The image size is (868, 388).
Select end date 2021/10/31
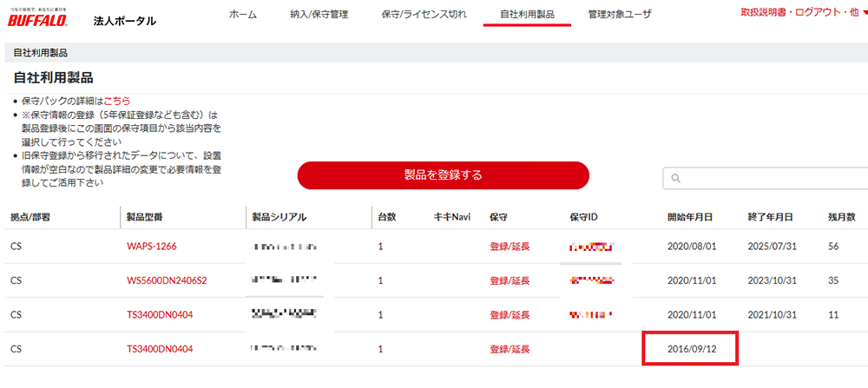[x=772, y=315]
